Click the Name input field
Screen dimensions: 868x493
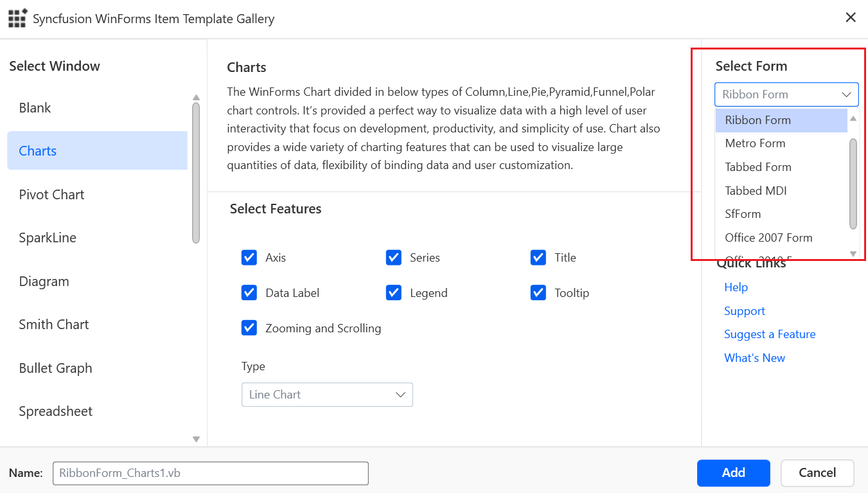point(210,473)
